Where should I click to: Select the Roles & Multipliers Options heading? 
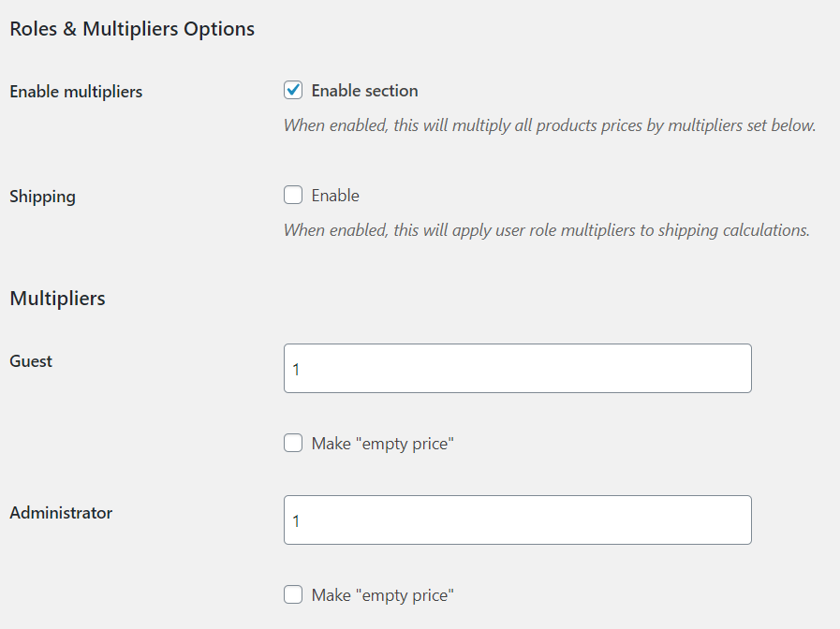point(132,29)
